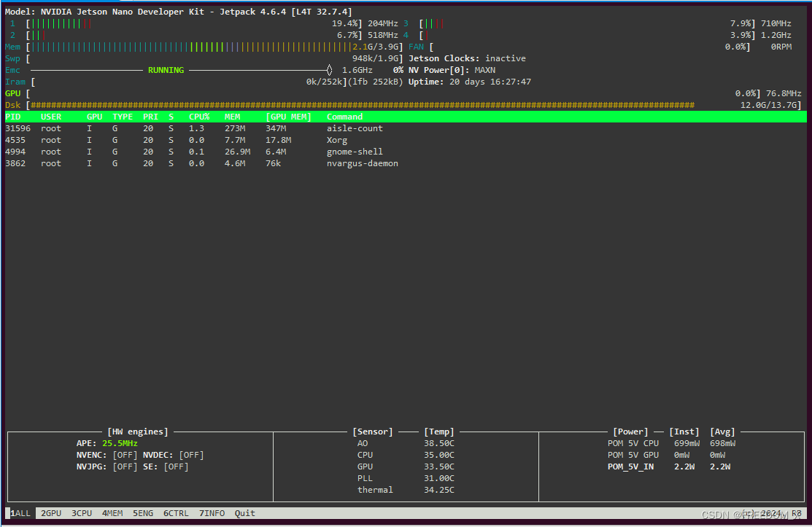Click the [HW engines] panel title
The image size is (812, 527).
138,432
